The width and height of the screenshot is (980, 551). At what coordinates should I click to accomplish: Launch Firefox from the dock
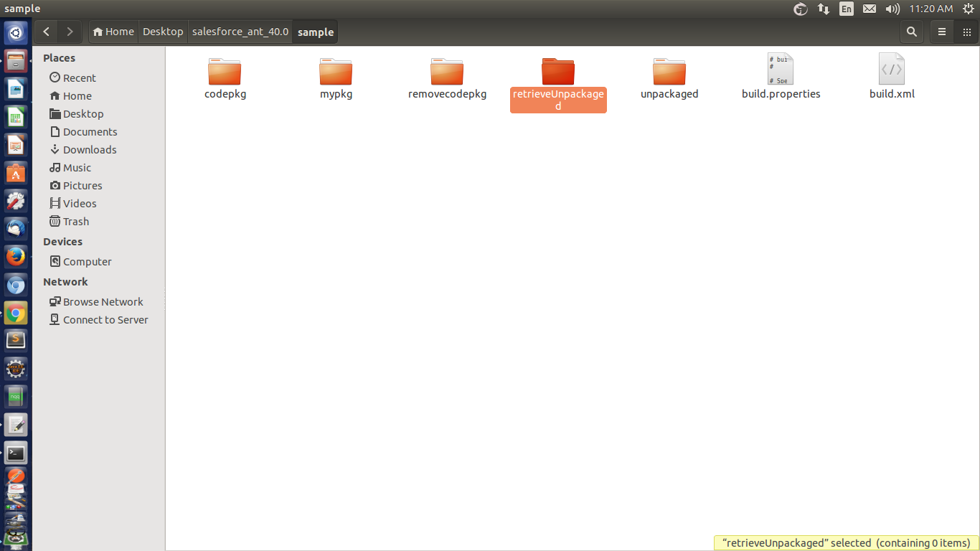pos(16,256)
